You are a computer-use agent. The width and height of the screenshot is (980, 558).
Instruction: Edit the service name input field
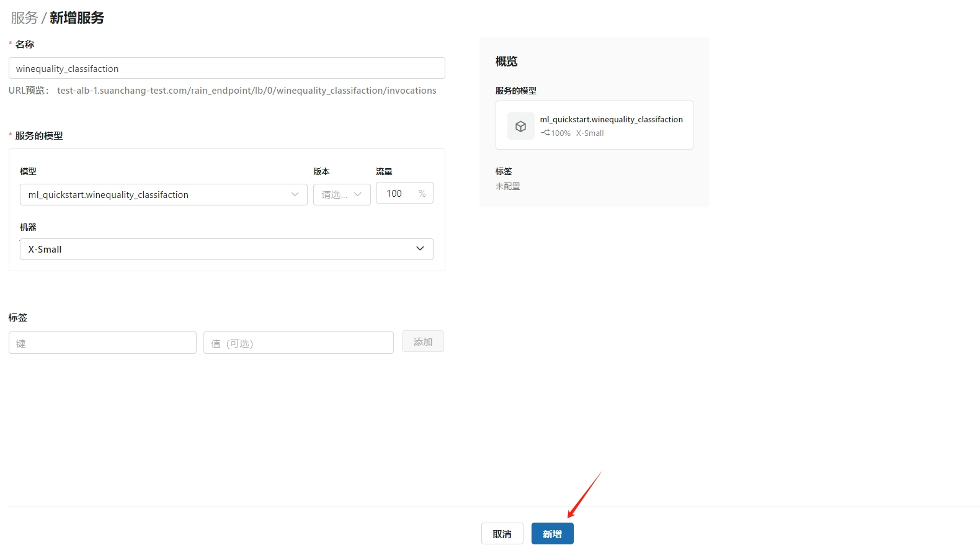[227, 68]
